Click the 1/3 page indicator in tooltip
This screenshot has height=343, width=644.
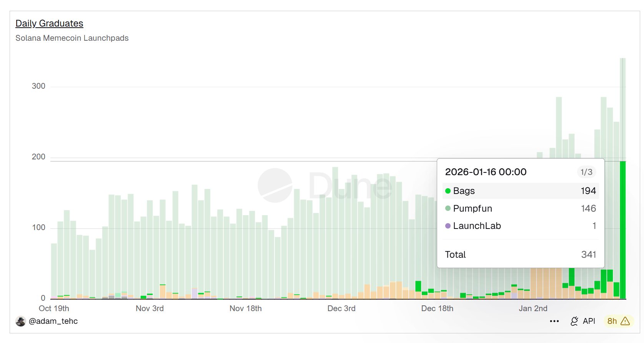(x=586, y=172)
